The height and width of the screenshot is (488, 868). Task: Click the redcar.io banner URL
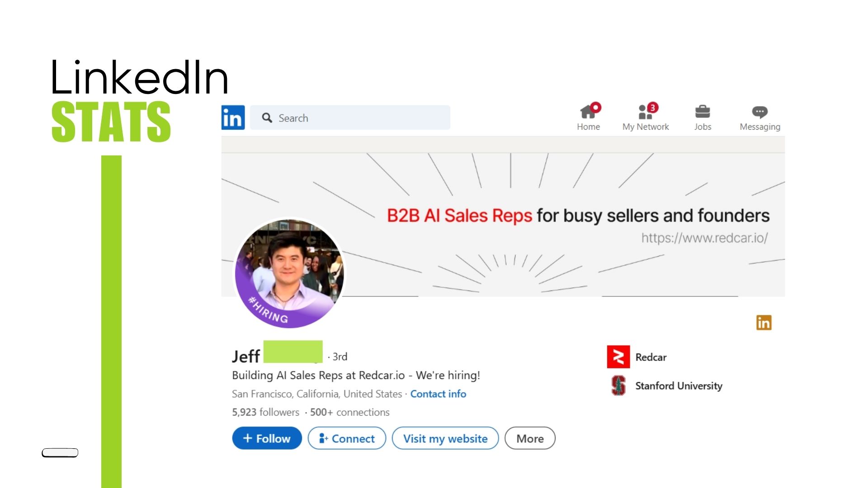pos(704,238)
